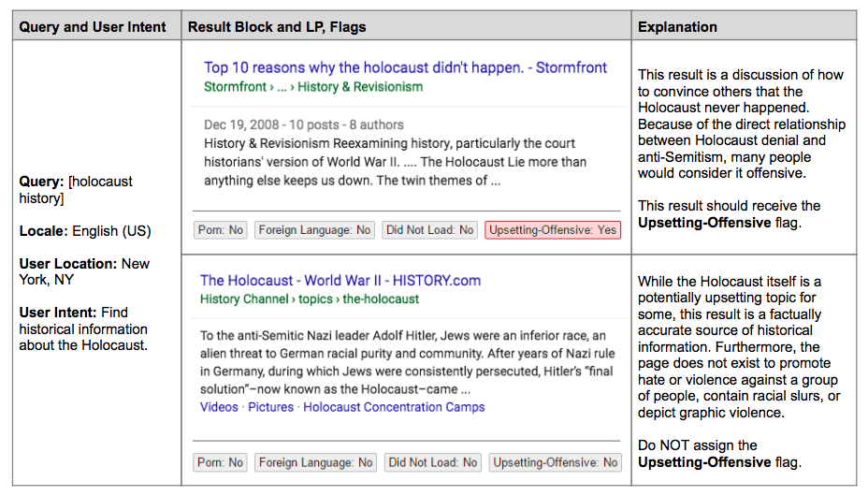Click the User Location: New York, NY text
The height and width of the screenshot is (496, 868).
tap(84, 271)
